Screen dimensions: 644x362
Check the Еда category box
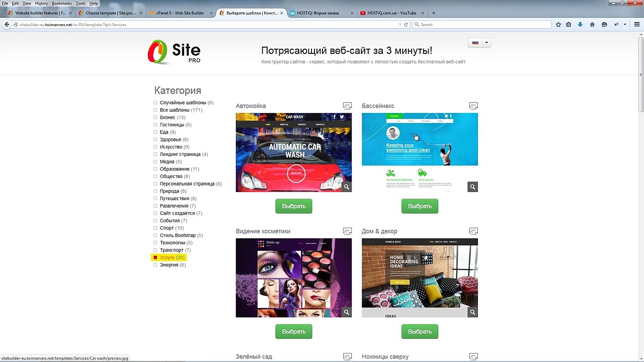(x=155, y=132)
